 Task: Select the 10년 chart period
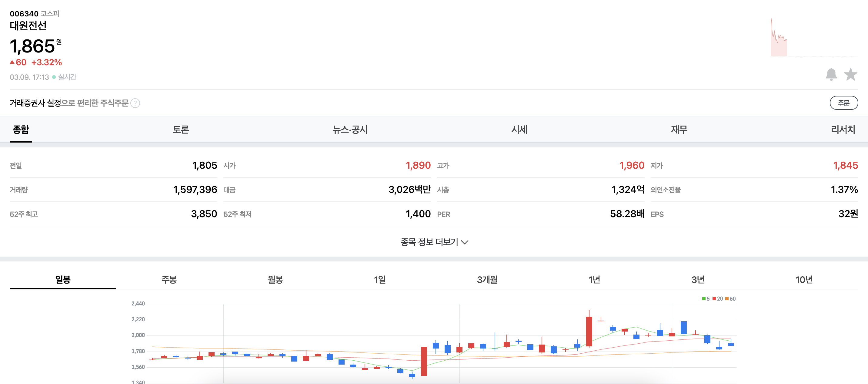click(804, 279)
